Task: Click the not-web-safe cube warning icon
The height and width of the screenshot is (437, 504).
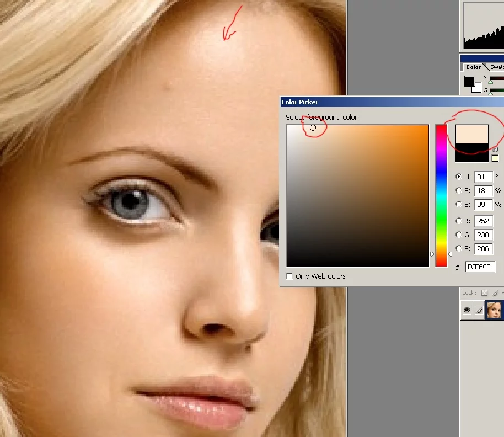Action: point(495,150)
